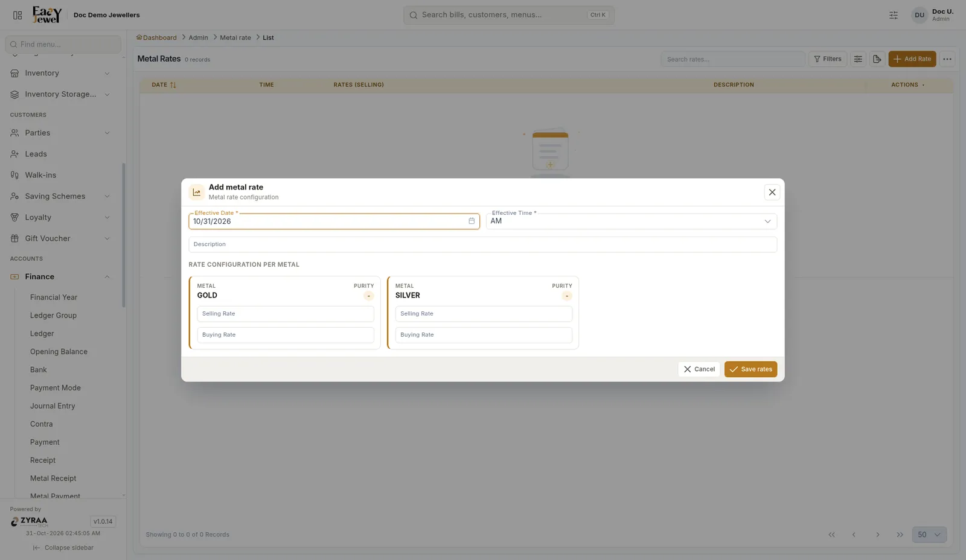Go to the previous page arrow
The height and width of the screenshot is (560, 966).
(x=854, y=535)
